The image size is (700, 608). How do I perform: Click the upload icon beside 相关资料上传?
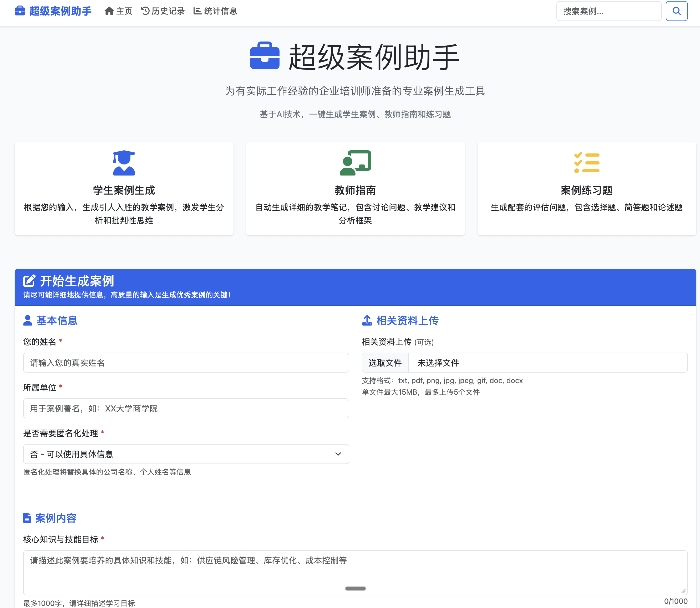coord(367,320)
